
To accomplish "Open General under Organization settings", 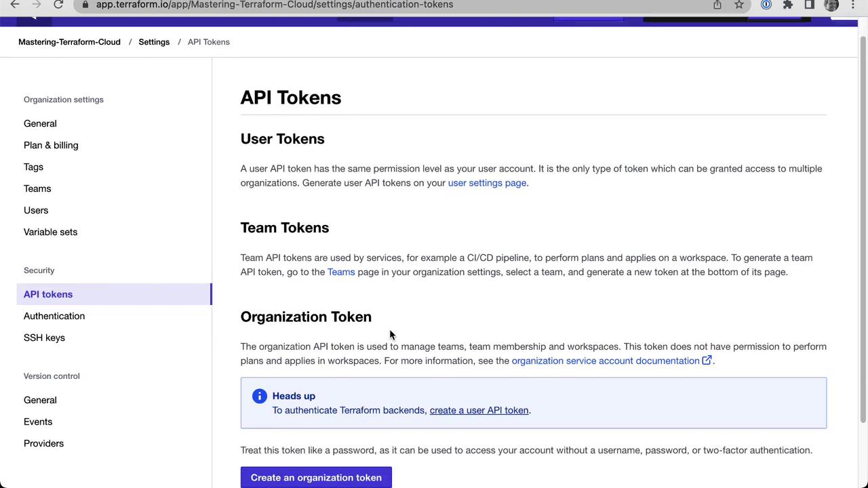I will (x=40, y=123).
